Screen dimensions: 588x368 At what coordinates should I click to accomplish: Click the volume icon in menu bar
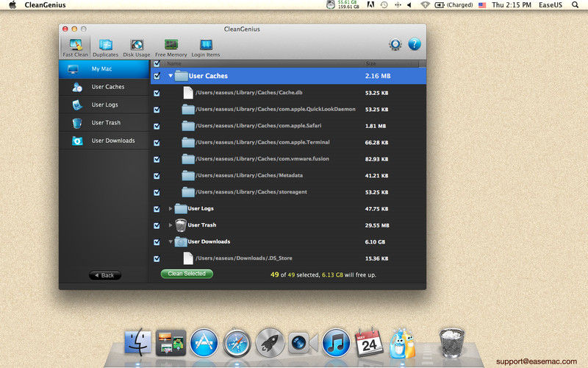[409, 5]
